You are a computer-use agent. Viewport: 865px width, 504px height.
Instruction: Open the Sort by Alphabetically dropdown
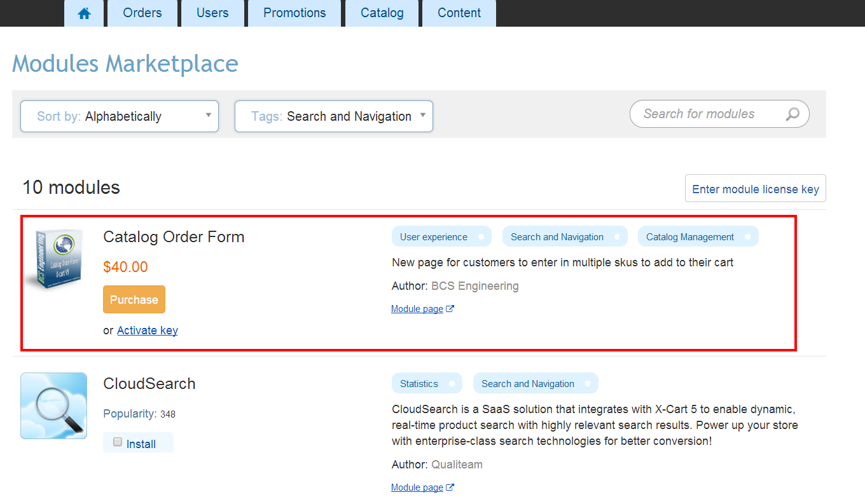pyautogui.click(x=120, y=116)
